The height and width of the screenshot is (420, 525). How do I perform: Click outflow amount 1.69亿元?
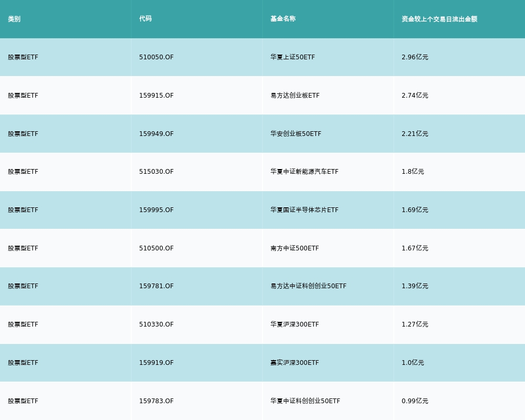pyautogui.click(x=415, y=209)
